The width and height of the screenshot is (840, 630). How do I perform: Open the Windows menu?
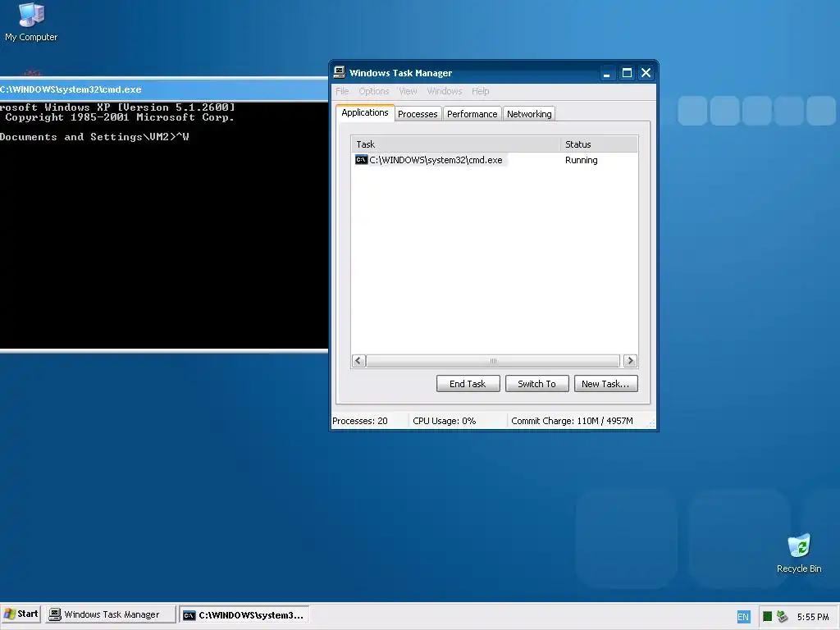pos(444,91)
